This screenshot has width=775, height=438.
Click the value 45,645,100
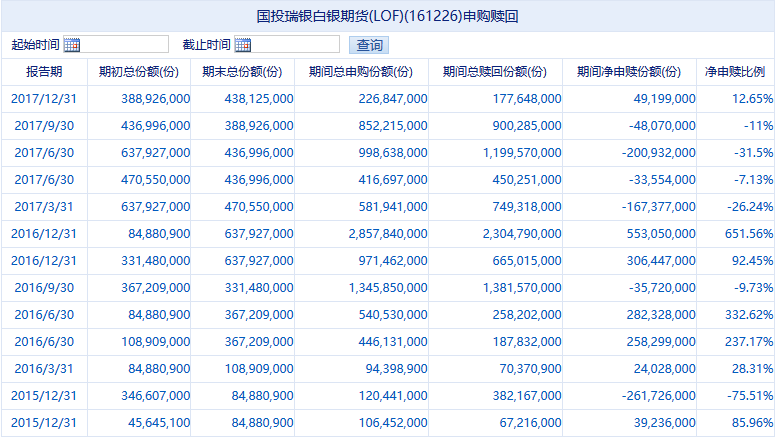click(x=159, y=423)
